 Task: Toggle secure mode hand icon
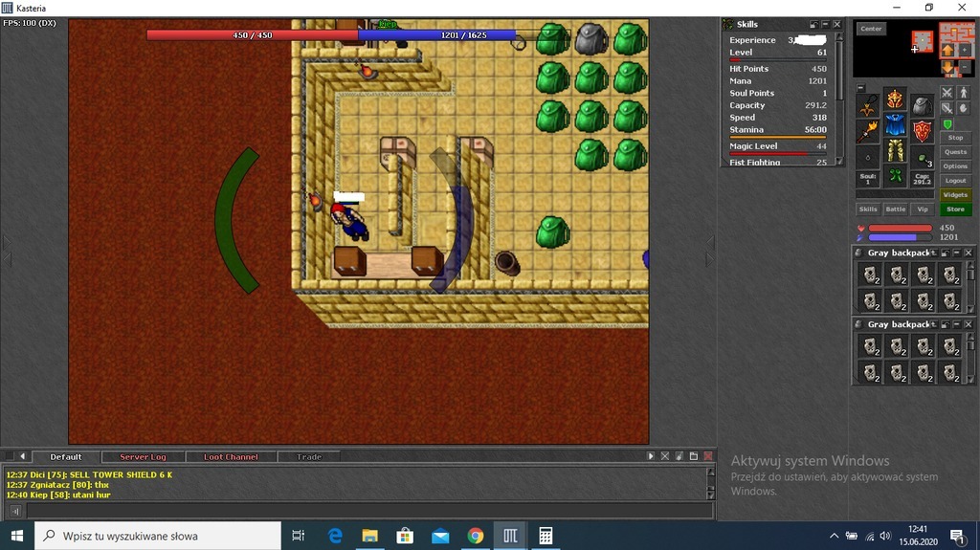click(963, 109)
